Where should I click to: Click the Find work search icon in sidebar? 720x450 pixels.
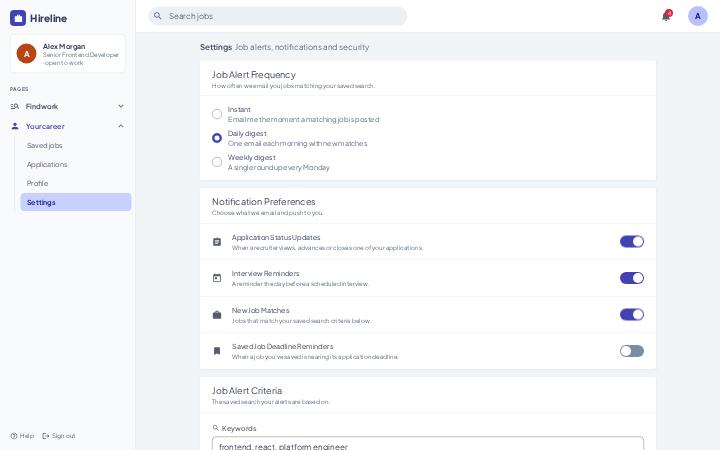(x=15, y=107)
